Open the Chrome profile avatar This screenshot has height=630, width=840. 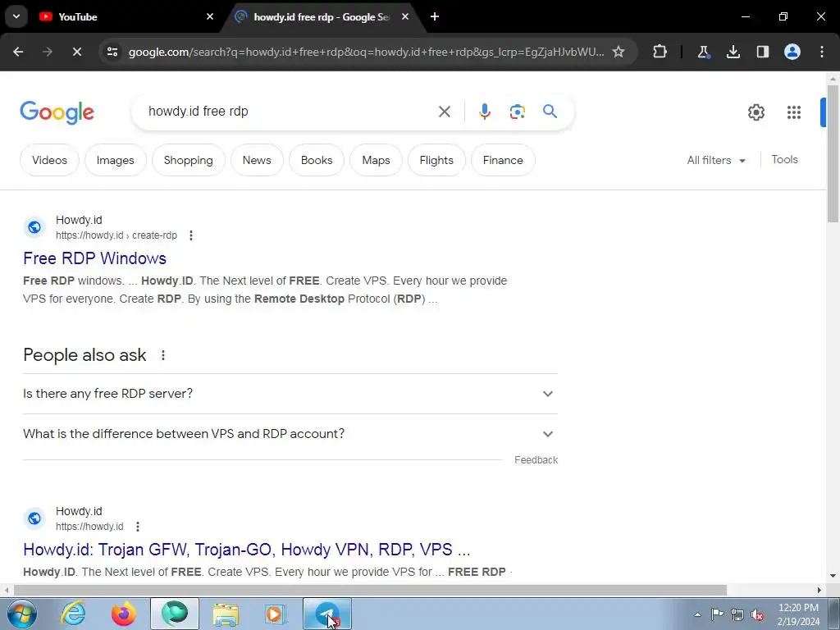(792, 52)
